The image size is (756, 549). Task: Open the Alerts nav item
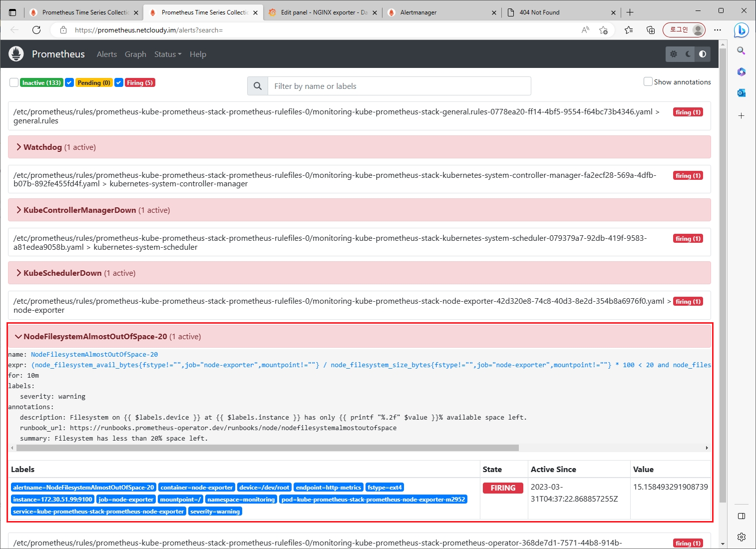tap(107, 54)
